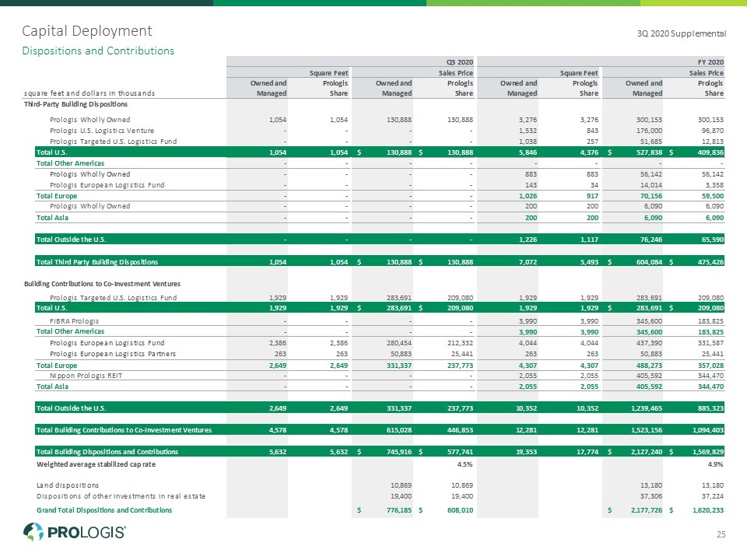Click the value 183,825 in FIBRA Prologis row
This screenshot has width=747, height=560.
(710, 321)
